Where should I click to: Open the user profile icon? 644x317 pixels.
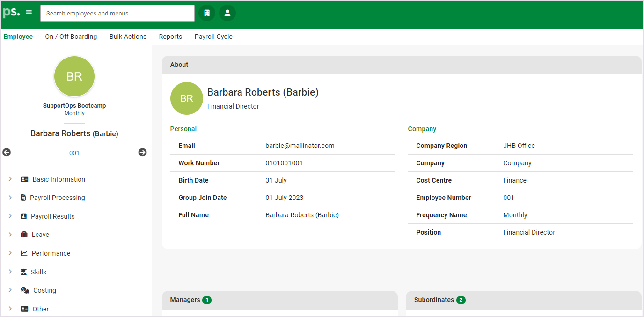[x=227, y=13]
